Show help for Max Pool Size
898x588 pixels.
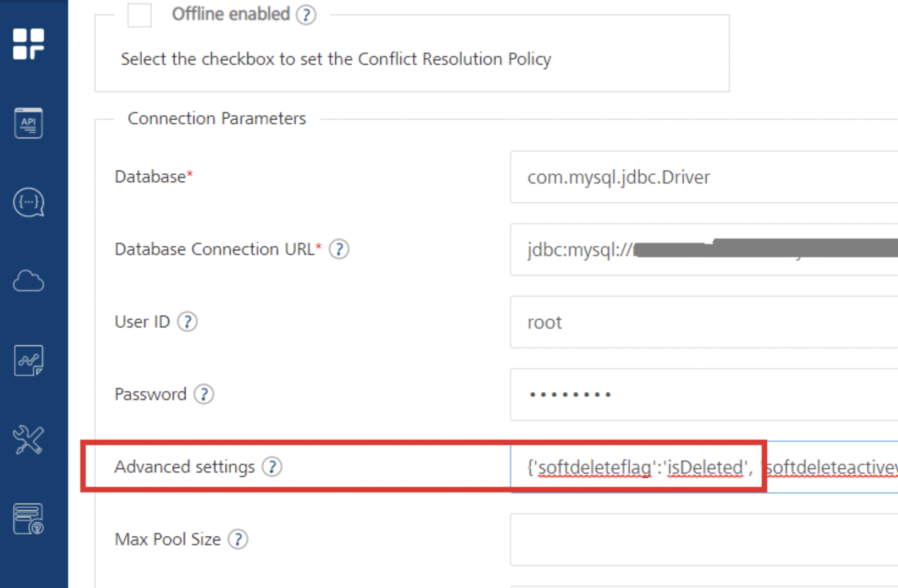pos(238,540)
